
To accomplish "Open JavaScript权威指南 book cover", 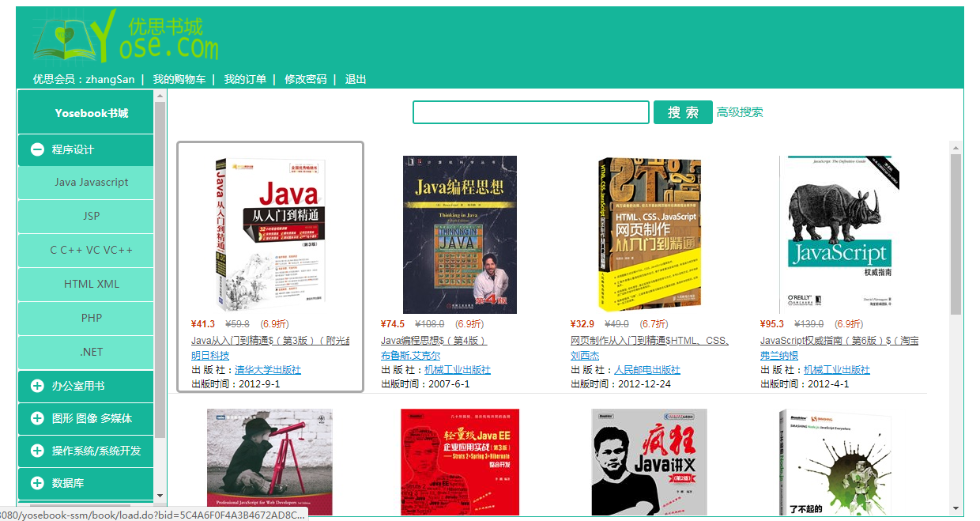I will point(839,235).
